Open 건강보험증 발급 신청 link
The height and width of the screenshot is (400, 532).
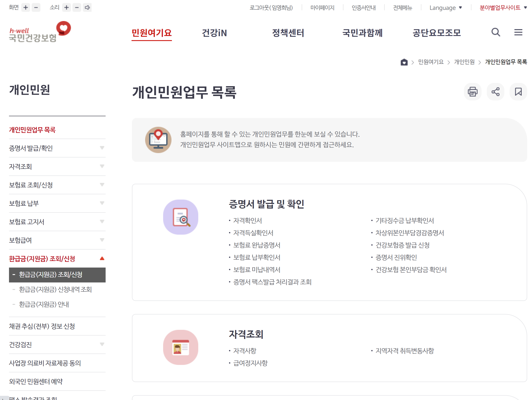coord(402,245)
